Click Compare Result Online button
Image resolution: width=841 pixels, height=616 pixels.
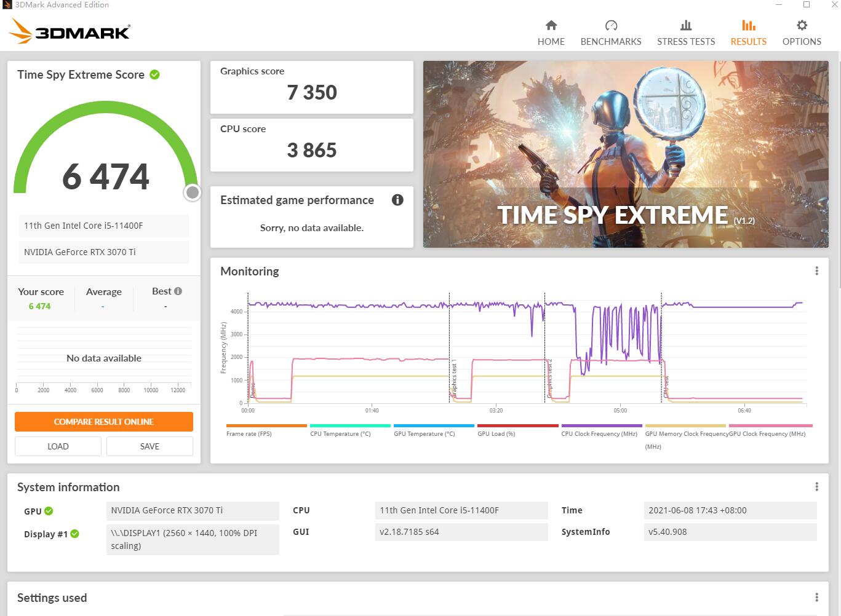pyautogui.click(x=104, y=422)
